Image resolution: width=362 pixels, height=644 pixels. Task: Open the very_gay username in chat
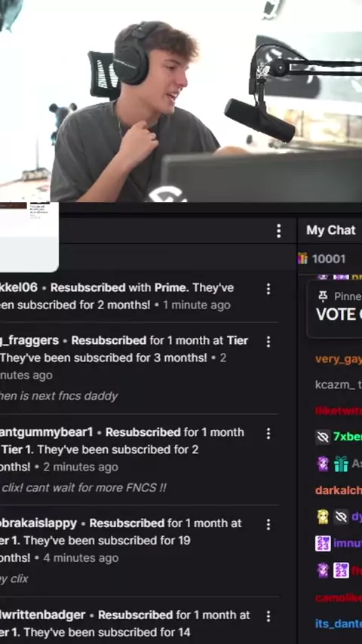click(x=339, y=360)
